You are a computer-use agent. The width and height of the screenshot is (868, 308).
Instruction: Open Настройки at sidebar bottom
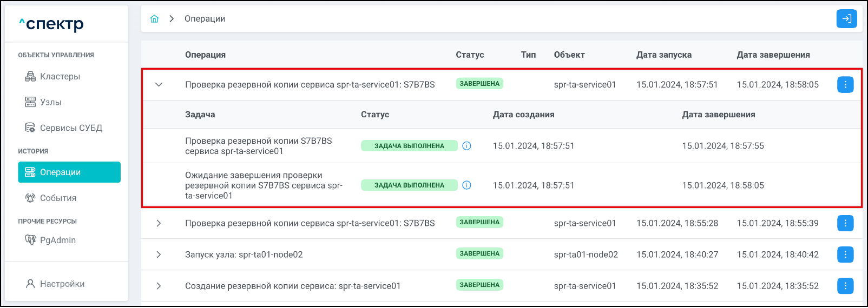pos(62,284)
